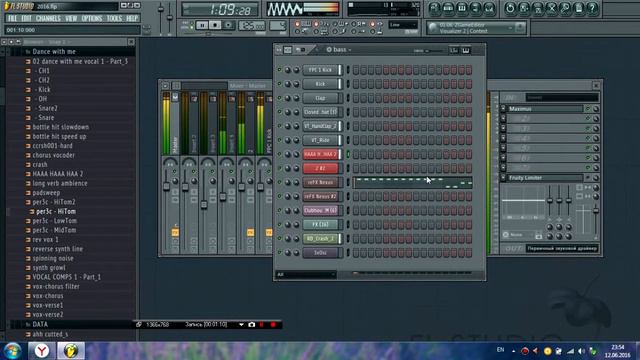Toggle Maximus effect slot enable LED
Image resolution: width=640 pixels, height=360 pixels.
588,109
